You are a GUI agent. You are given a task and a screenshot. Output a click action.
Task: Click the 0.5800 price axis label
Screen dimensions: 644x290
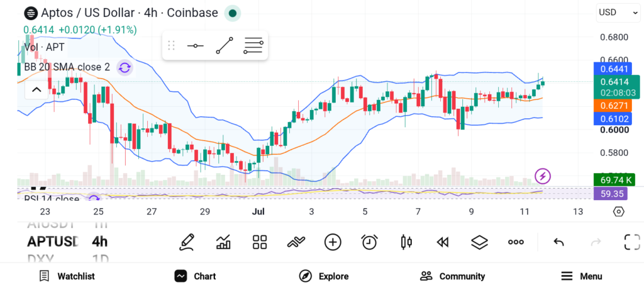[614, 153]
